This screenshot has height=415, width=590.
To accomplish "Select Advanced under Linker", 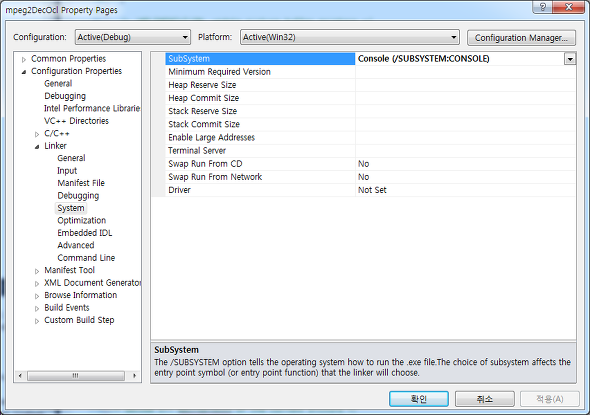I will (x=76, y=245).
